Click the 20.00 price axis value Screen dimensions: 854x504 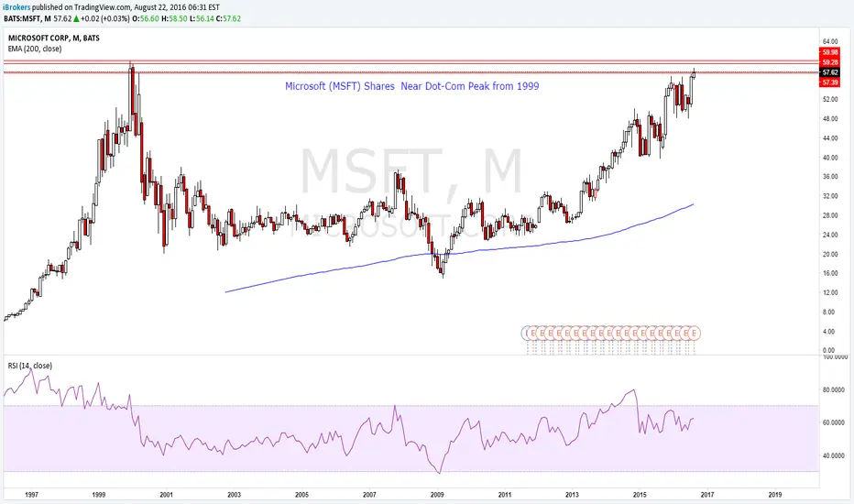click(830, 255)
